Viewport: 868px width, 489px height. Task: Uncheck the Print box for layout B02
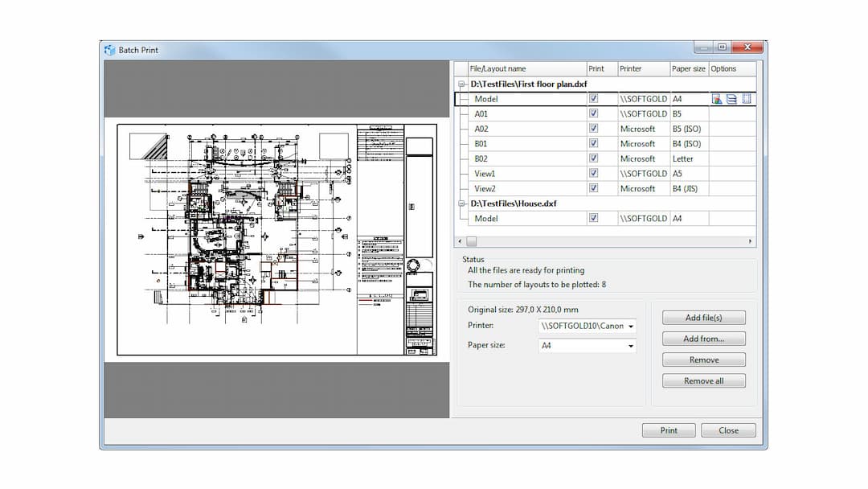coord(592,158)
